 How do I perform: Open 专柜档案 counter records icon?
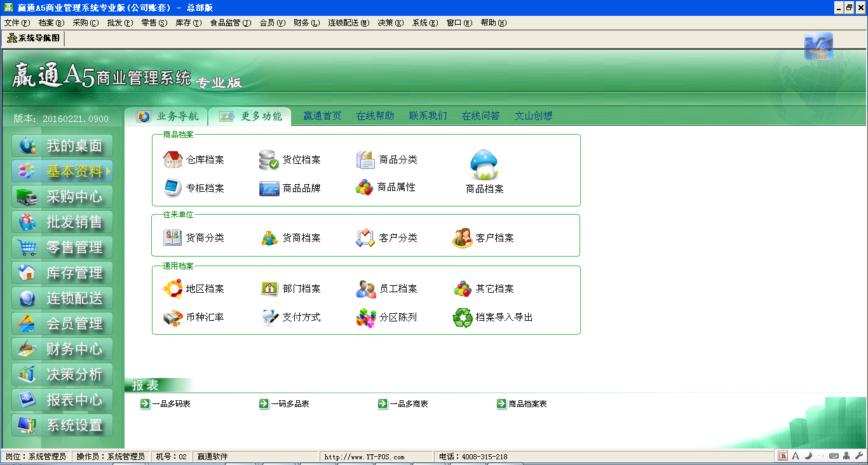click(173, 188)
